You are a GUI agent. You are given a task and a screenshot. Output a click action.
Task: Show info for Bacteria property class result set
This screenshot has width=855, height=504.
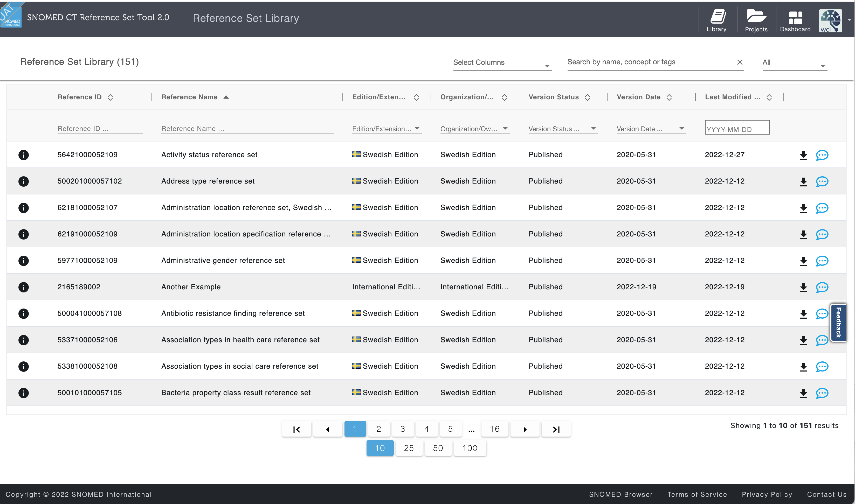pos(23,393)
